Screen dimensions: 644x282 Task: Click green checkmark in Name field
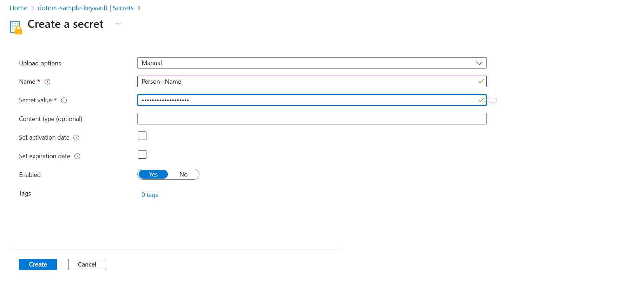coord(481,82)
